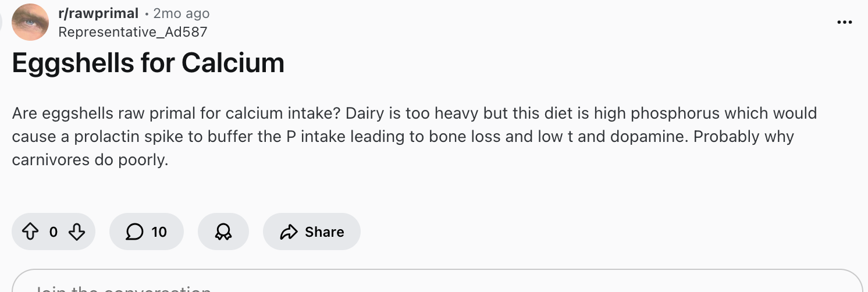The image size is (868, 292).
Task: Visit the Representative_Ad587 user profile
Action: 133,32
